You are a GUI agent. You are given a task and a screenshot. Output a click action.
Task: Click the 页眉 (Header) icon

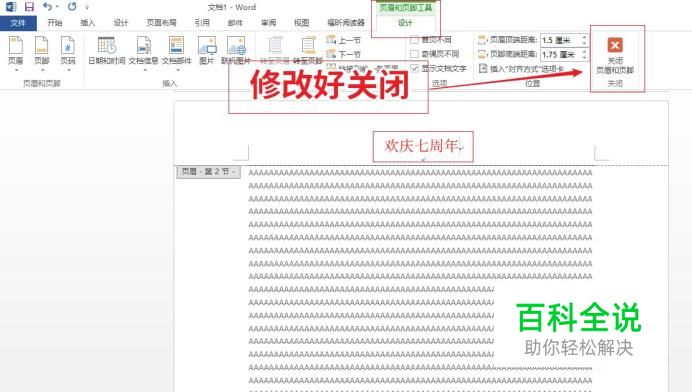pyautogui.click(x=15, y=45)
